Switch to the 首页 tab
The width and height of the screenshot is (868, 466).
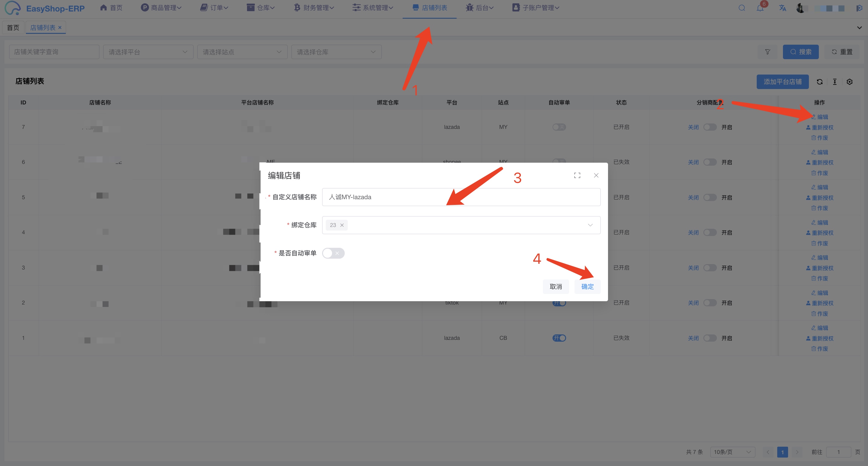[13, 28]
